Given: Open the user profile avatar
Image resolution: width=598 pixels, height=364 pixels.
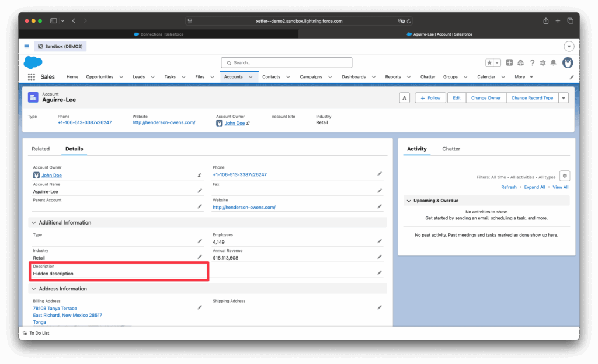Looking at the screenshot, I should pos(568,62).
